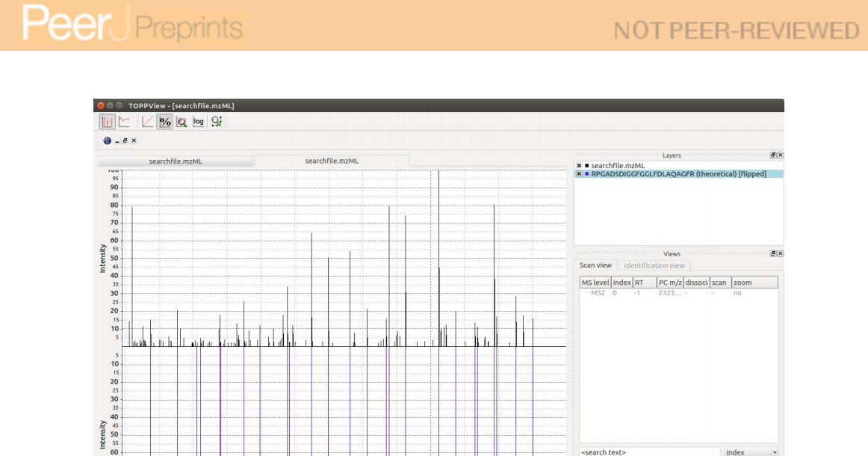Screen dimensions: 868x456
Task: Sort by dissociation column header
Action: coord(696,283)
